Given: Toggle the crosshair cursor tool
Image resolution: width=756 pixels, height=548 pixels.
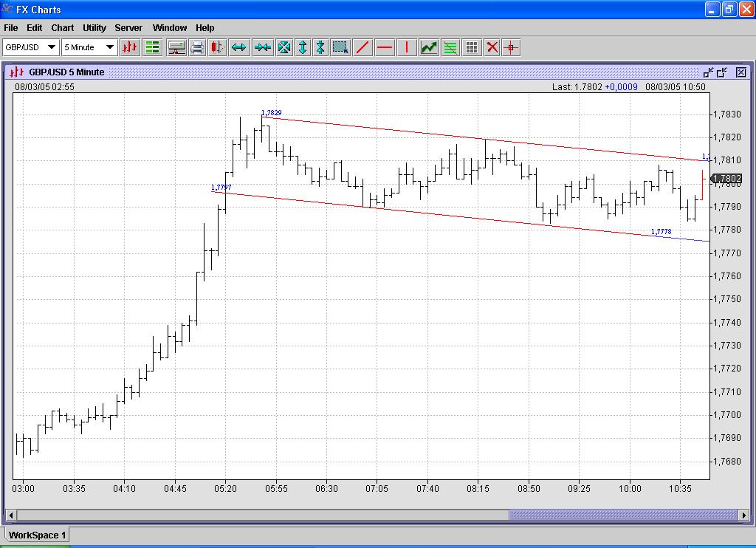Looking at the screenshot, I should [x=511, y=47].
